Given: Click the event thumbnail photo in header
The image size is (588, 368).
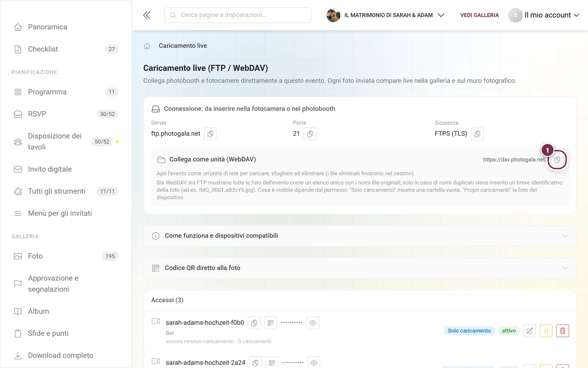Looking at the screenshot, I should 333,15.
